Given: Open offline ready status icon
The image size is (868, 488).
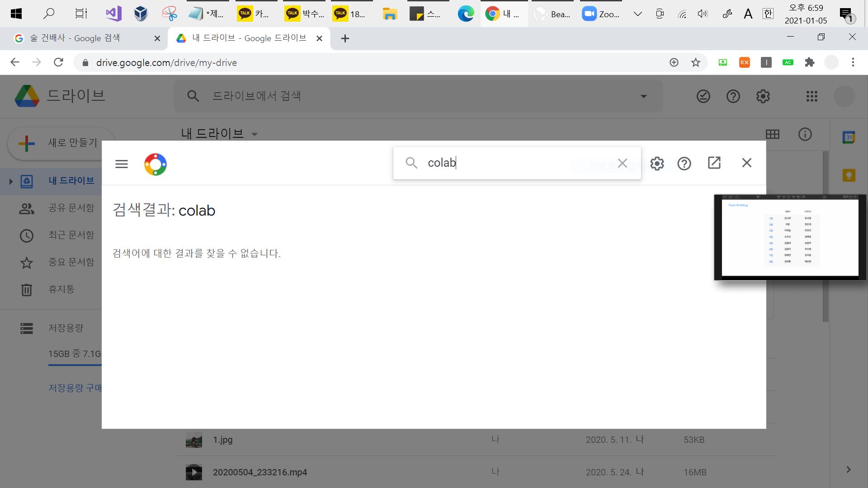Looking at the screenshot, I should (703, 96).
